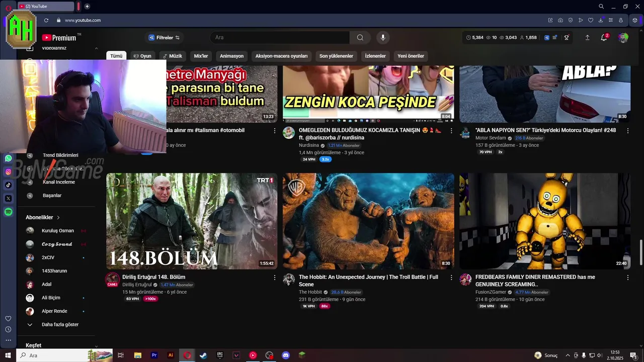This screenshot has height=362, width=644.
Task: Reload the page with the refresh icon
Action: (46, 20)
